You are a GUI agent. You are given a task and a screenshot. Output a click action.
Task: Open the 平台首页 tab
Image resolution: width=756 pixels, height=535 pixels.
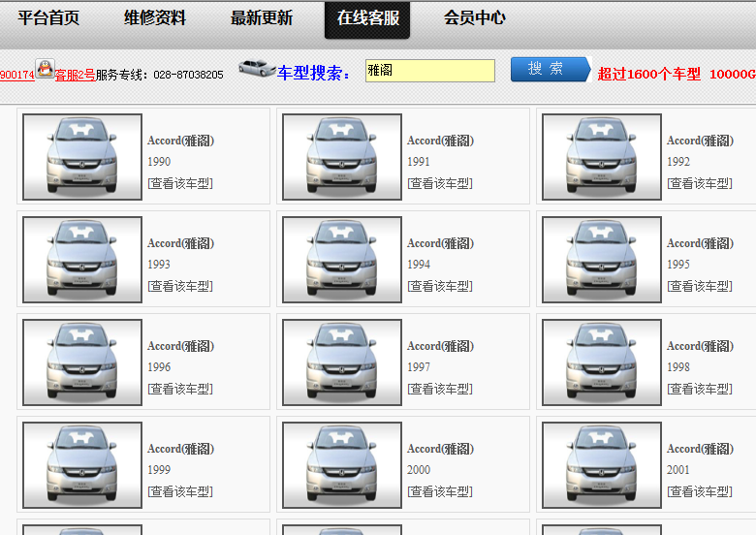coord(48,18)
